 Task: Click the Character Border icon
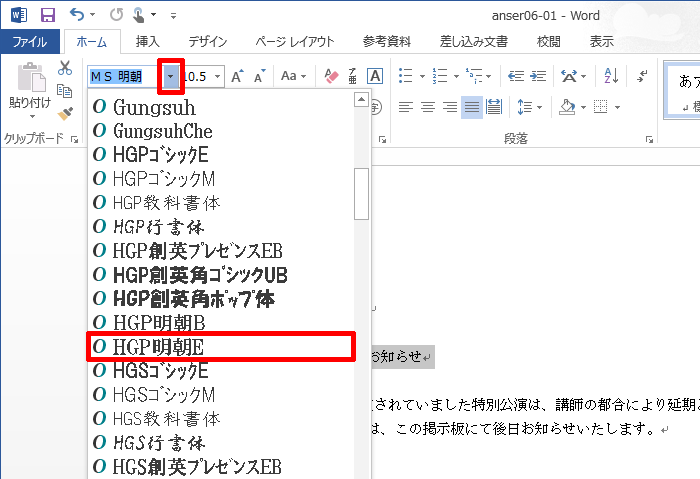click(375, 76)
